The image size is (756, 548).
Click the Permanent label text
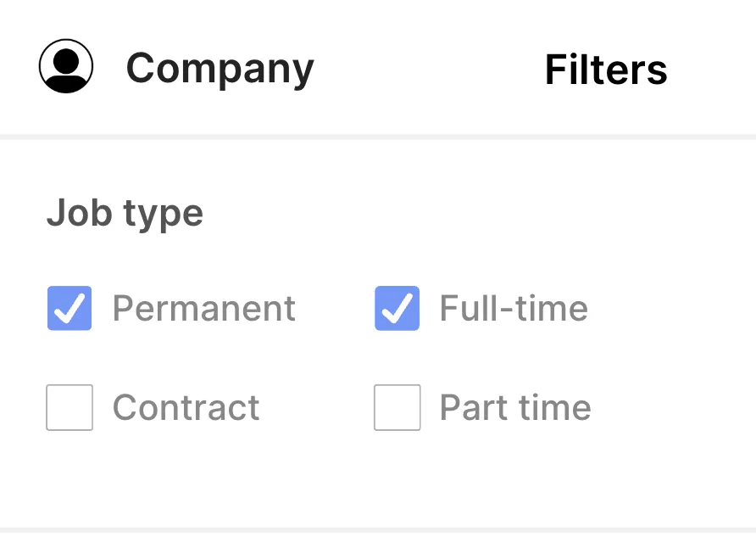pyautogui.click(x=203, y=309)
